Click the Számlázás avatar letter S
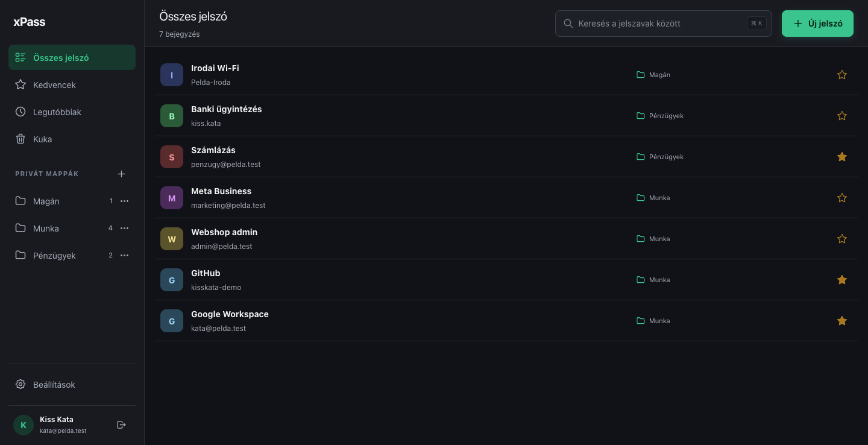Image resolution: width=868 pixels, height=445 pixels. point(172,157)
